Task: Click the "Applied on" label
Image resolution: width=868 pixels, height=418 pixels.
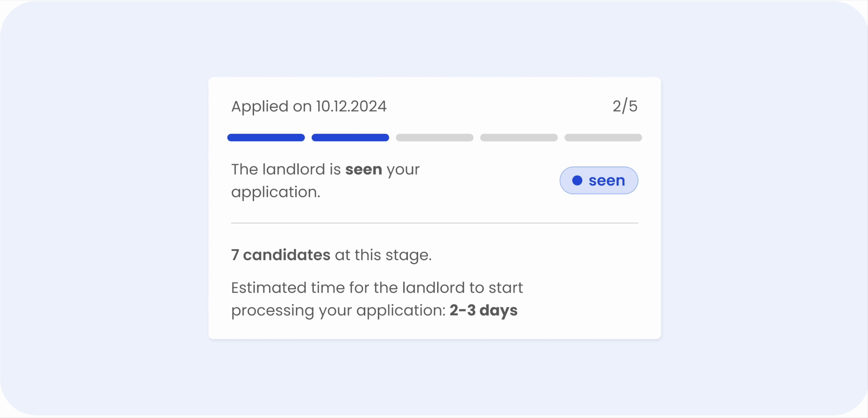Action: click(x=271, y=107)
